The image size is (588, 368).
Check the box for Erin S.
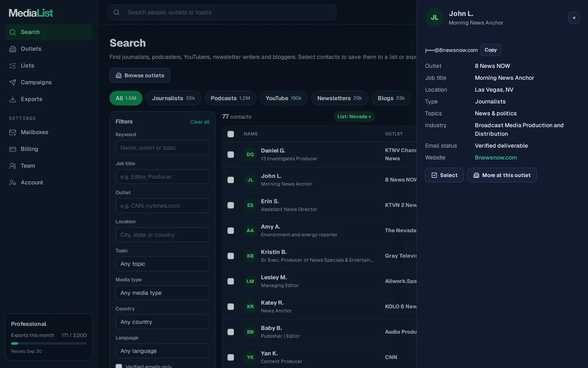231,205
